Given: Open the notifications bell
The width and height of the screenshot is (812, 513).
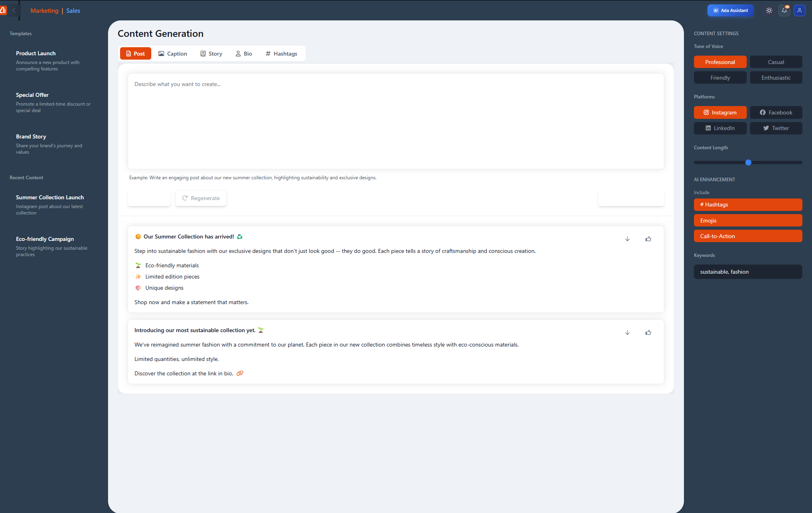Looking at the screenshot, I should (x=784, y=10).
